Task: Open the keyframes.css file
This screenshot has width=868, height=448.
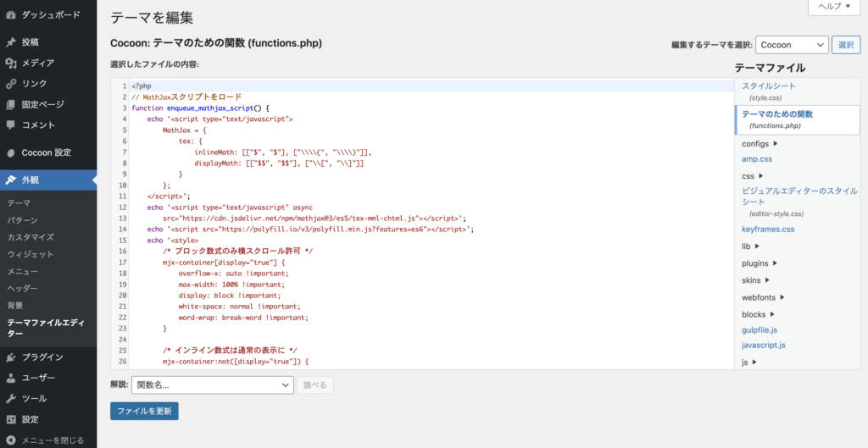Action: (x=768, y=229)
